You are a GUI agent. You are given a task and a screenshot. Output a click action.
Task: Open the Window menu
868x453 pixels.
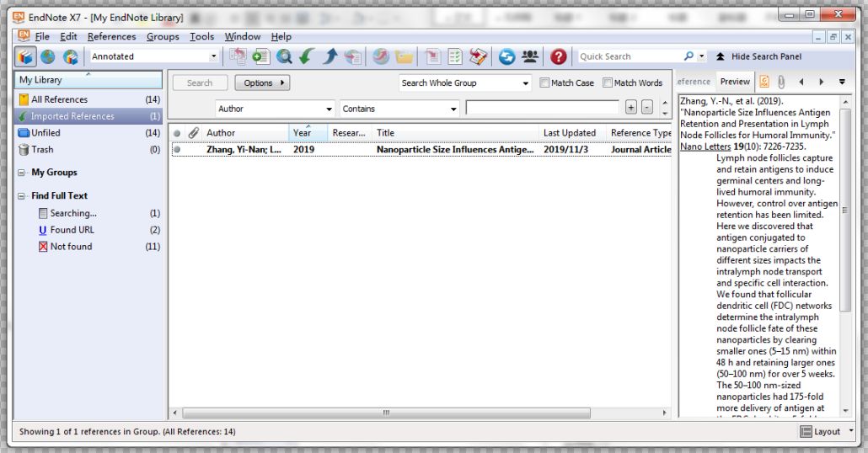[243, 36]
